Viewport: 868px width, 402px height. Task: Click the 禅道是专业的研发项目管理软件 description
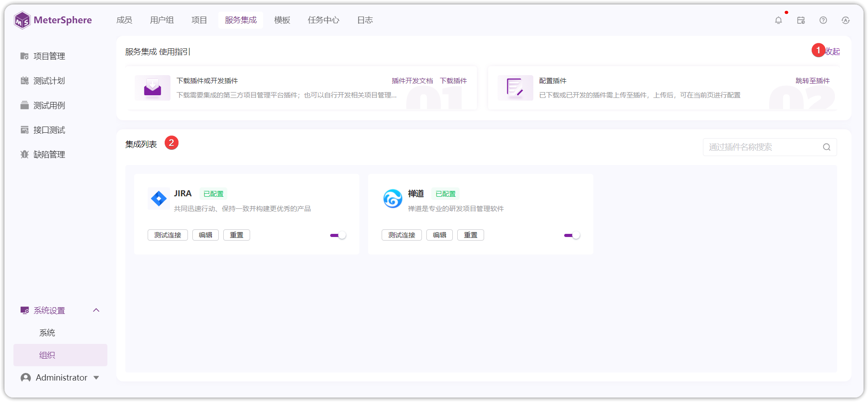(x=456, y=208)
